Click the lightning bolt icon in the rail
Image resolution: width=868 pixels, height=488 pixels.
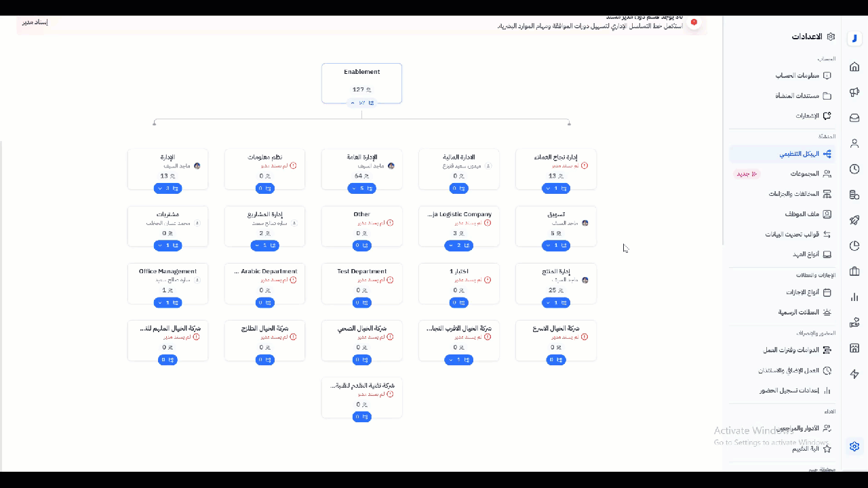854,374
